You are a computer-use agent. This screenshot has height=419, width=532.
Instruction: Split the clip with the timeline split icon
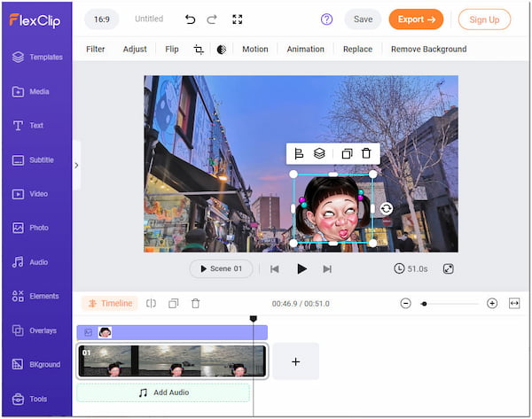pos(151,304)
